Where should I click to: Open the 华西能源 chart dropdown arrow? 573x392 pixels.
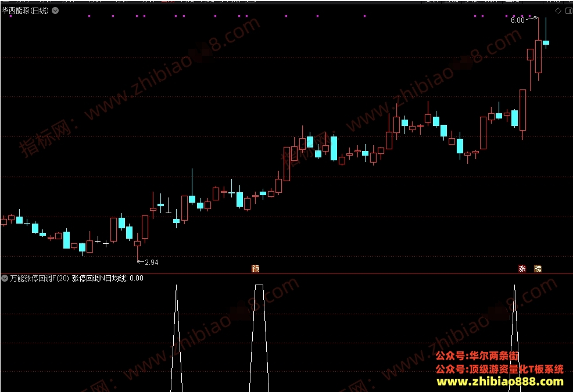55,10
